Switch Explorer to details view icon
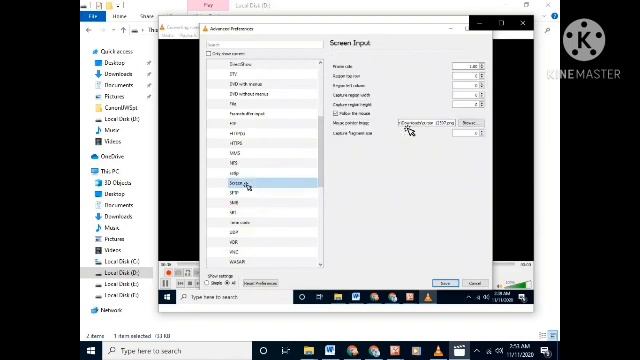This screenshot has width=640, height=360. (x=542, y=336)
